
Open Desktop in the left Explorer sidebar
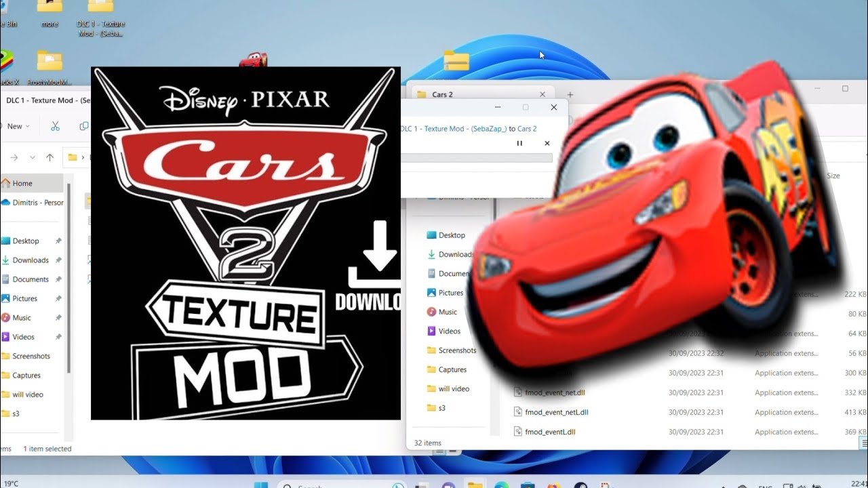pyautogui.click(x=26, y=241)
